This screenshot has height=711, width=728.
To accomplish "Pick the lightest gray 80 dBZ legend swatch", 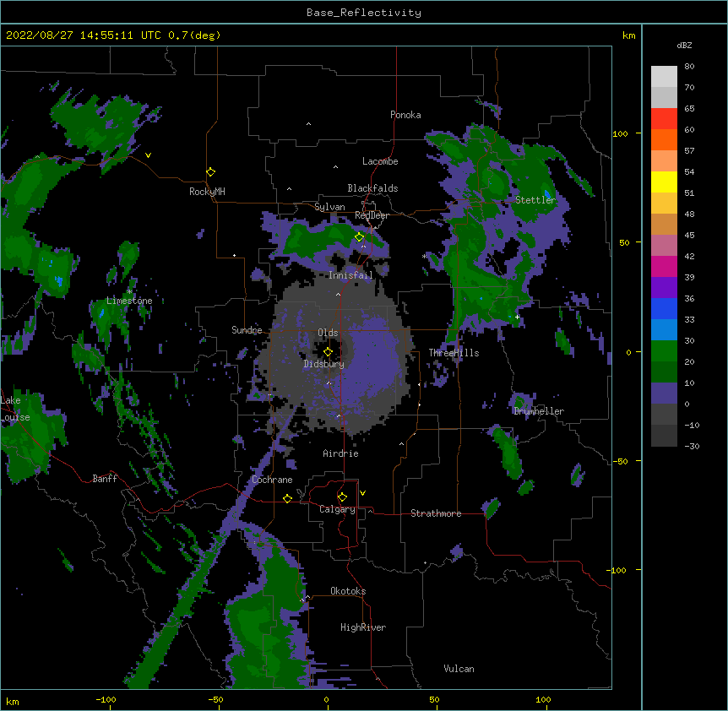I will click(x=664, y=76).
